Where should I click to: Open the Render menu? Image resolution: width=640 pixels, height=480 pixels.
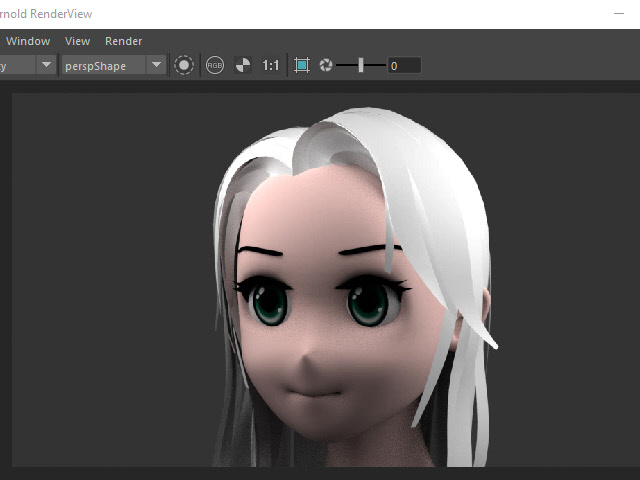tap(123, 41)
